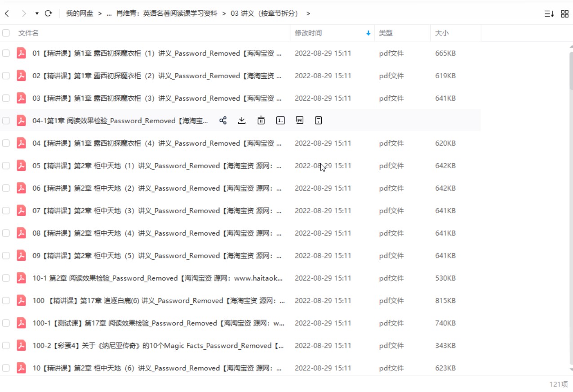The image size is (573, 392).
Task: Click the blue sort direction arrow
Action: (369, 33)
